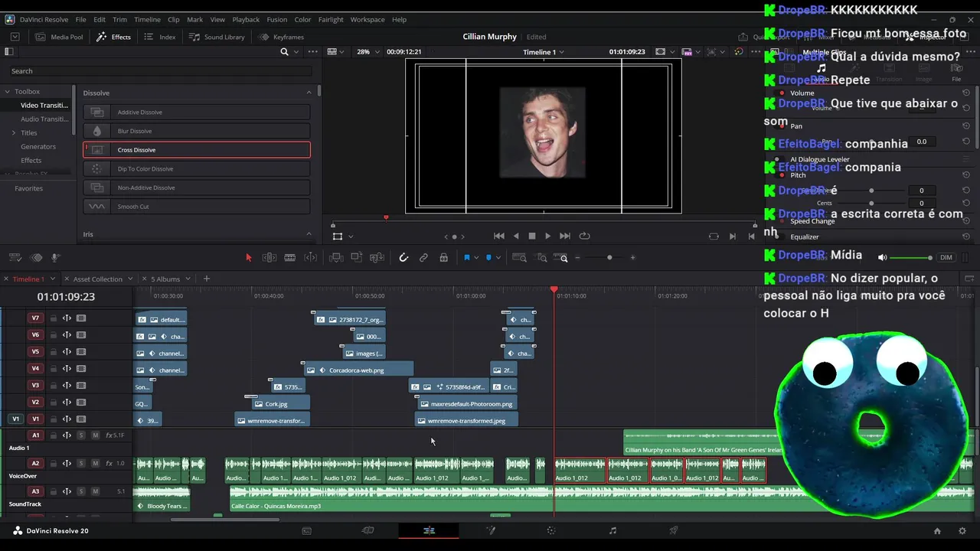Switch to the Asset Collection timeline tab

[97, 279]
